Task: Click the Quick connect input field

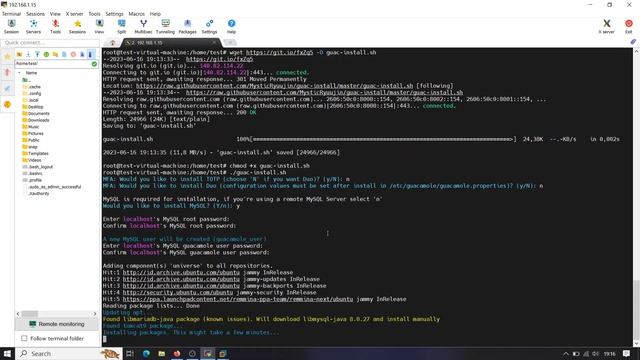Action: [x=50, y=42]
